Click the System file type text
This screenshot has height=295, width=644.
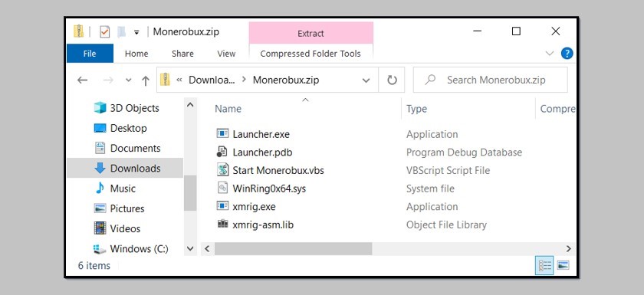[430, 188]
